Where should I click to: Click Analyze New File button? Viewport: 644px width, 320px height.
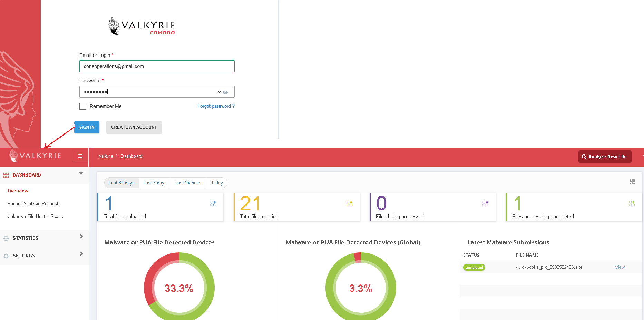(605, 157)
